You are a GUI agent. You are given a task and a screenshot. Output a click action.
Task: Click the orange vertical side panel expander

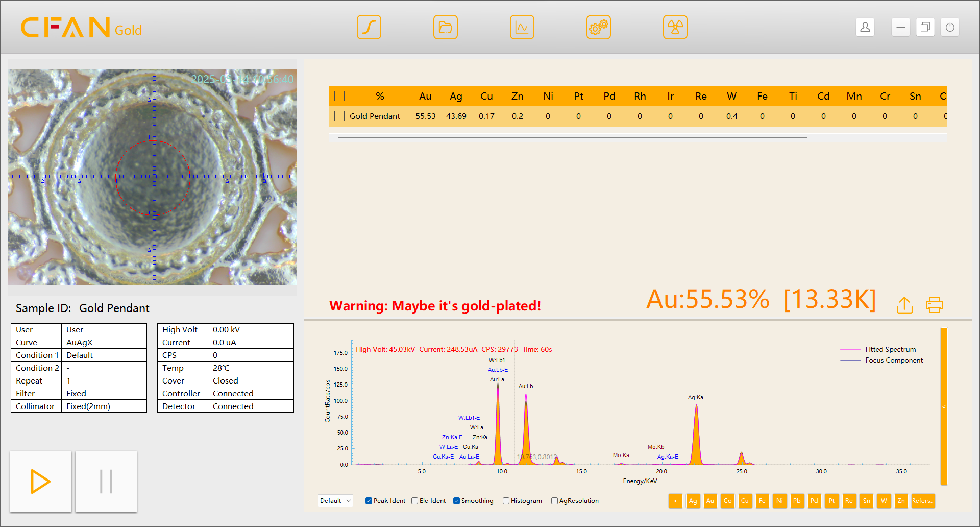coord(944,406)
